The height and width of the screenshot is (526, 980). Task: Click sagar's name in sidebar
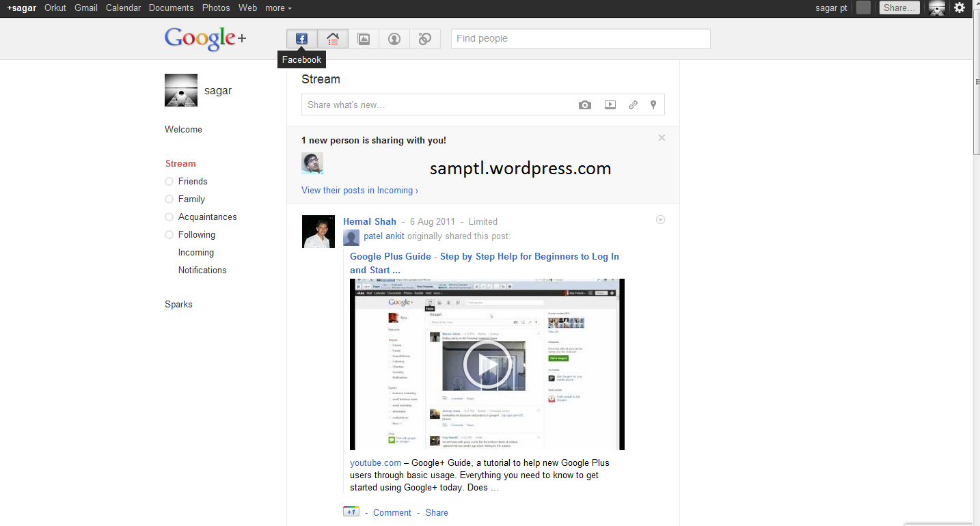[218, 90]
